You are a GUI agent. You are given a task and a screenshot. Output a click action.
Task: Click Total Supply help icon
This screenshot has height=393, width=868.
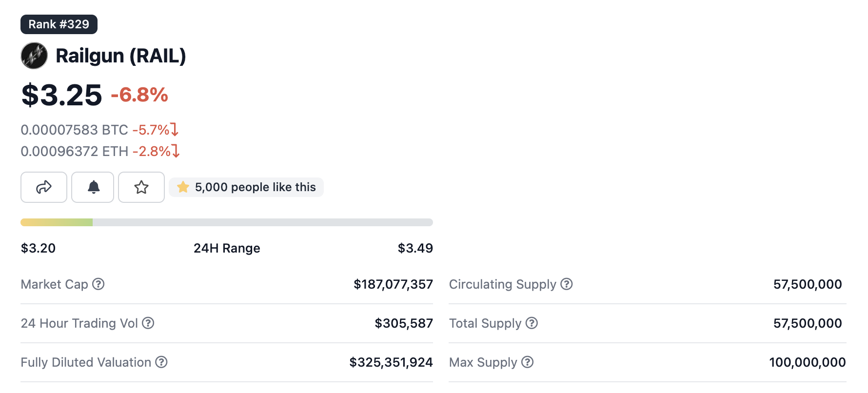532,323
